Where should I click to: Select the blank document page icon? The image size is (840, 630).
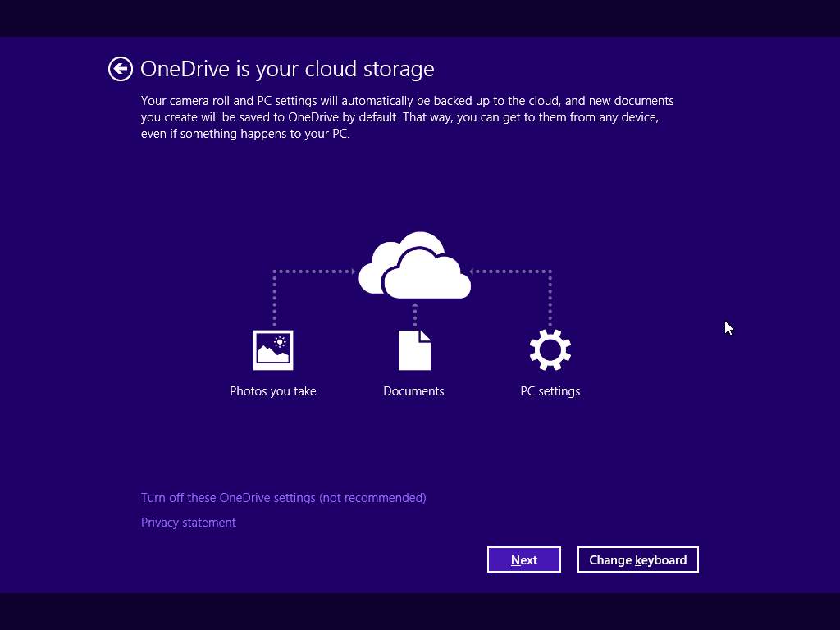point(414,350)
